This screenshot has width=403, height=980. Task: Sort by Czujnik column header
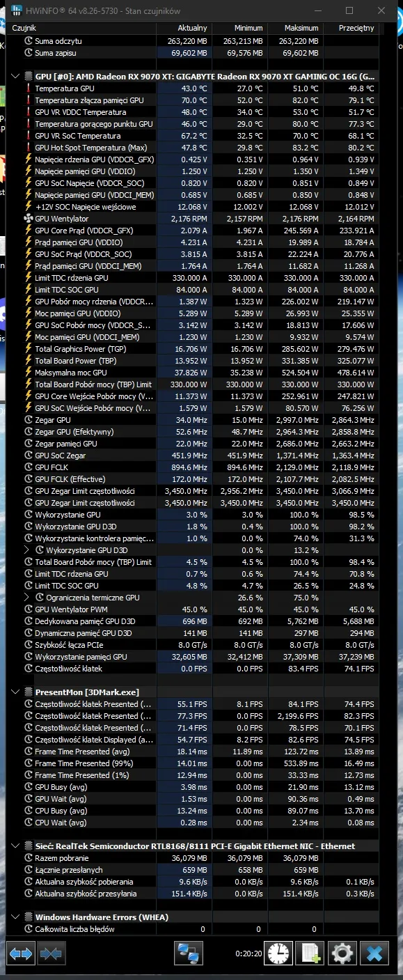82,28
